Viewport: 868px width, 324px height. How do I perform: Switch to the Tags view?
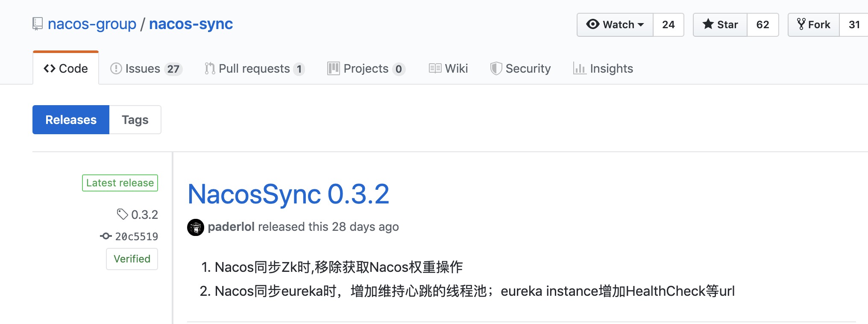point(135,120)
